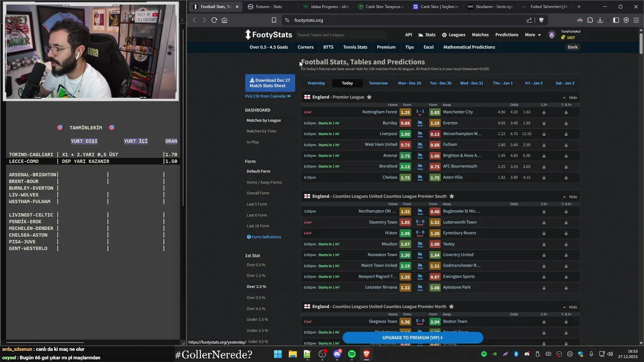Screen dimensions: 644x362
Task: Open the browser downloads icon
Action: tap(600, 20)
